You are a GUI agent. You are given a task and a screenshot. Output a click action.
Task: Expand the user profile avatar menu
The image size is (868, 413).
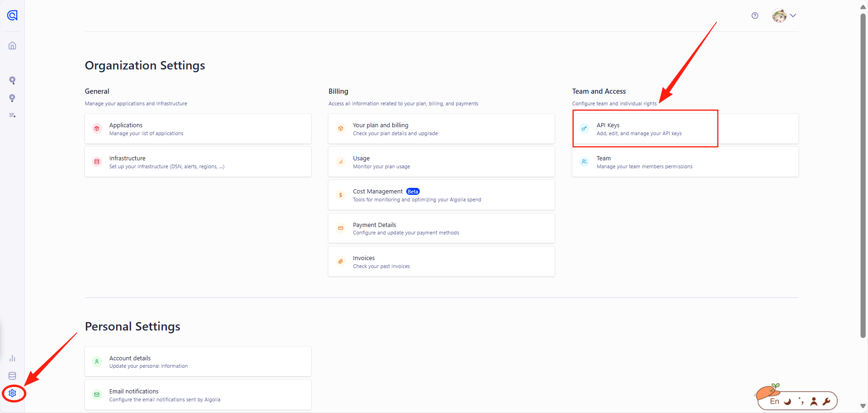click(x=784, y=16)
